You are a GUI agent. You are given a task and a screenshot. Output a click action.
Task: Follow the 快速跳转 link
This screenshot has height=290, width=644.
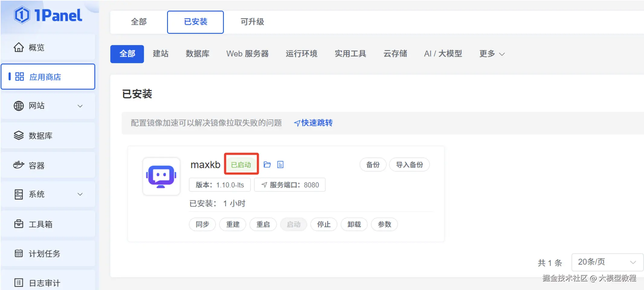click(313, 123)
